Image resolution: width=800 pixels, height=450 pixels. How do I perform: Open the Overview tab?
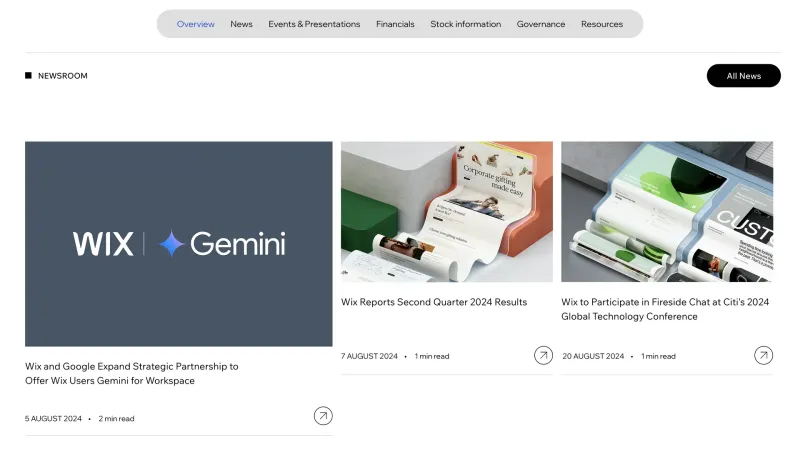pyautogui.click(x=195, y=24)
